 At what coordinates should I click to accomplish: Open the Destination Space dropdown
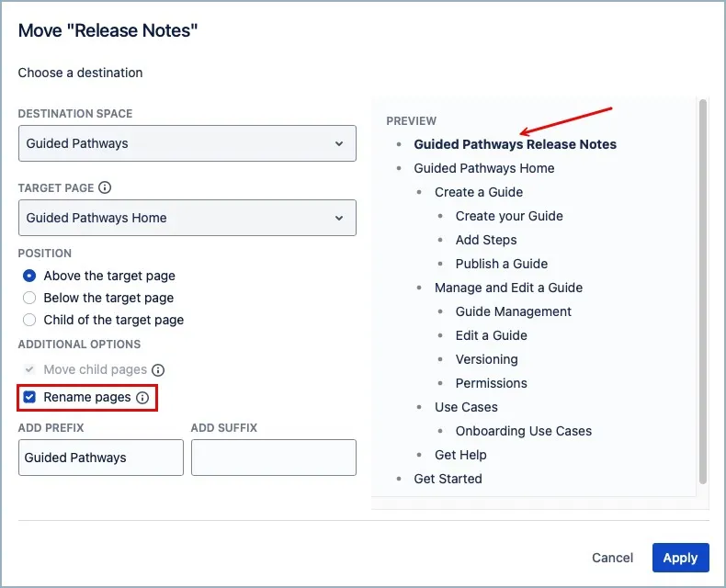click(187, 143)
